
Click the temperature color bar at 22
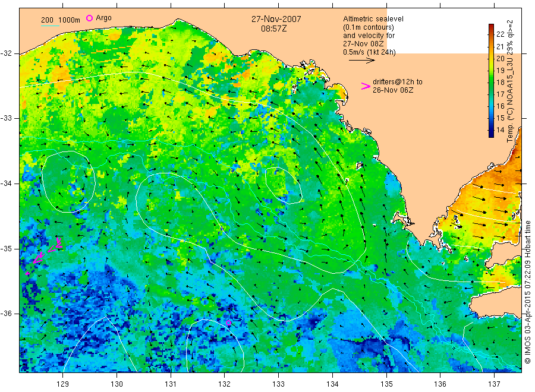(x=492, y=34)
